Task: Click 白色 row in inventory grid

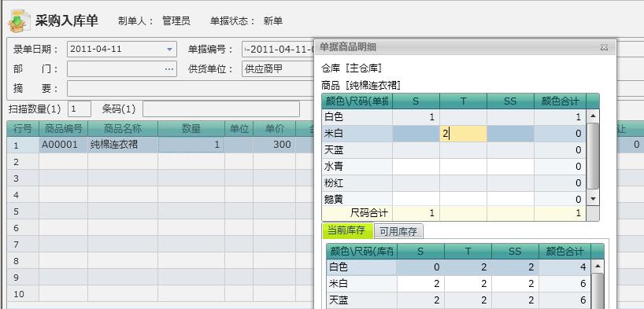Action: (x=459, y=267)
